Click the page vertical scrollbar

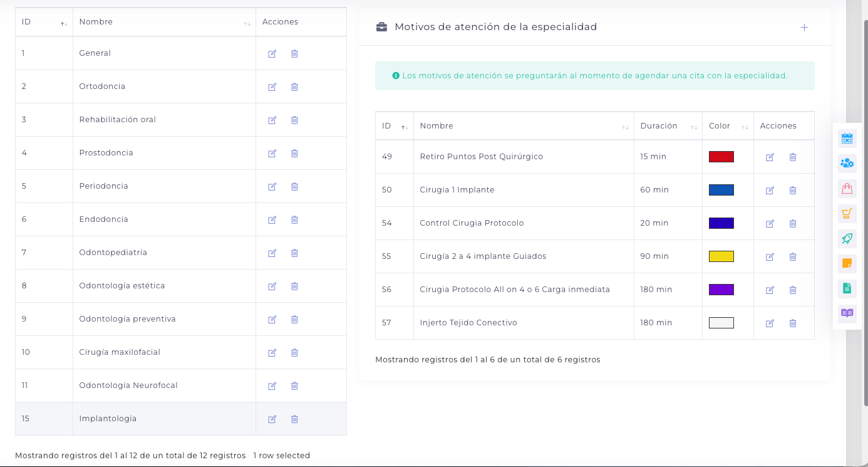click(865, 213)
